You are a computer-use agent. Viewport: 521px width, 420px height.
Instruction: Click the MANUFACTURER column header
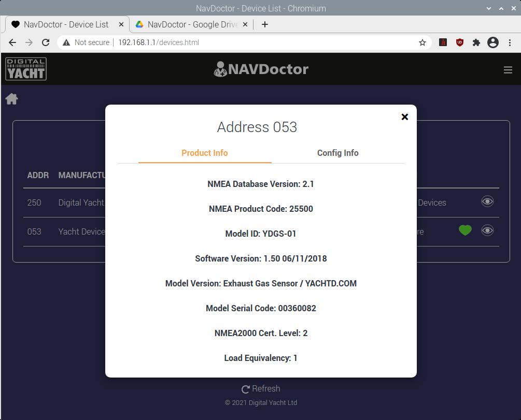82,175
